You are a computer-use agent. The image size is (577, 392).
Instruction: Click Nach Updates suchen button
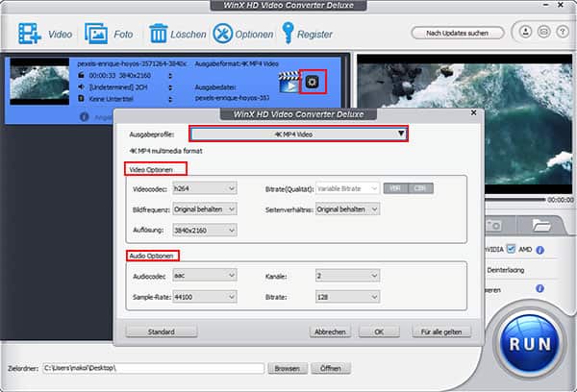coord(458,33)
